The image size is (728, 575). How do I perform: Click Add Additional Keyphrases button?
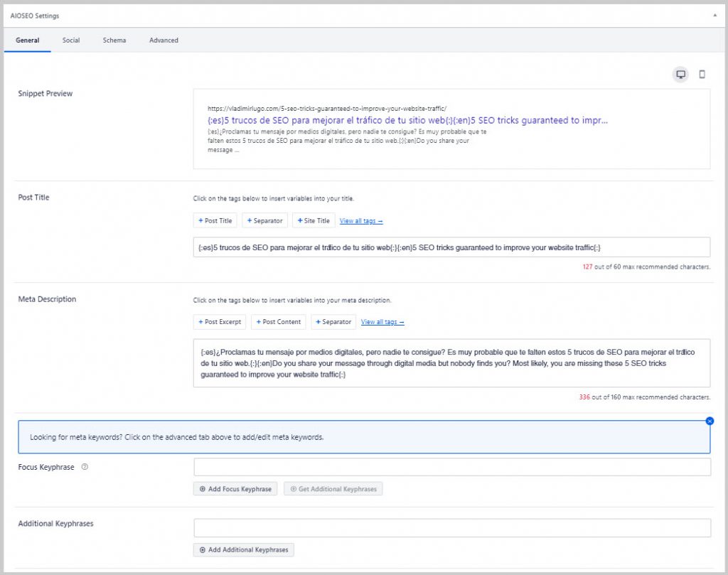pos(243,550)
